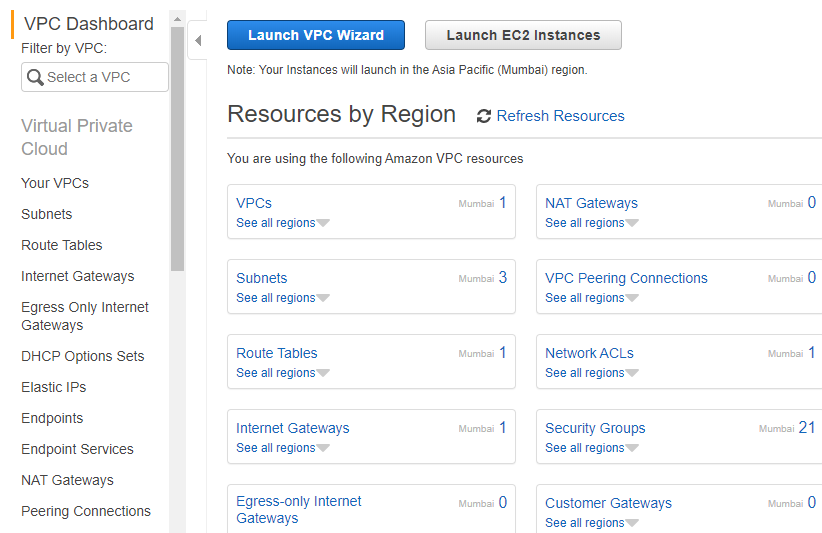Expand See all regions under VPCs

click(x=283, y=223)
